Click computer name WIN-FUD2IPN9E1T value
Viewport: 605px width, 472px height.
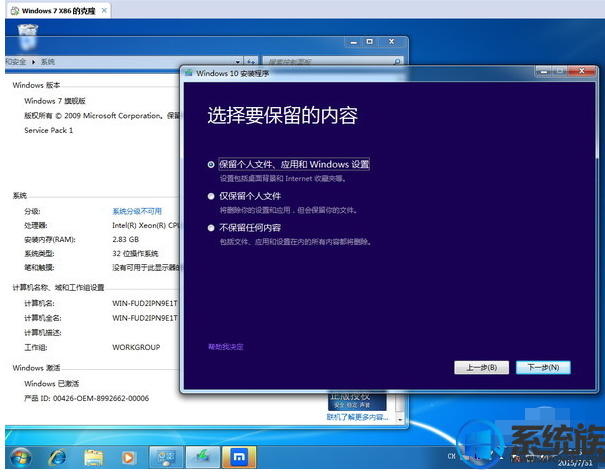tap(145, 303)
